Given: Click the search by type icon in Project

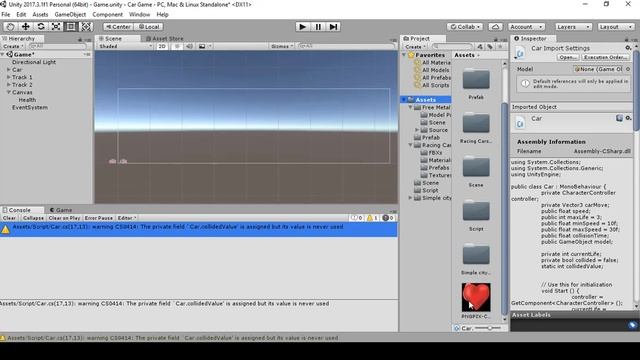Looking at the screenshot, I should pos(480,47).
